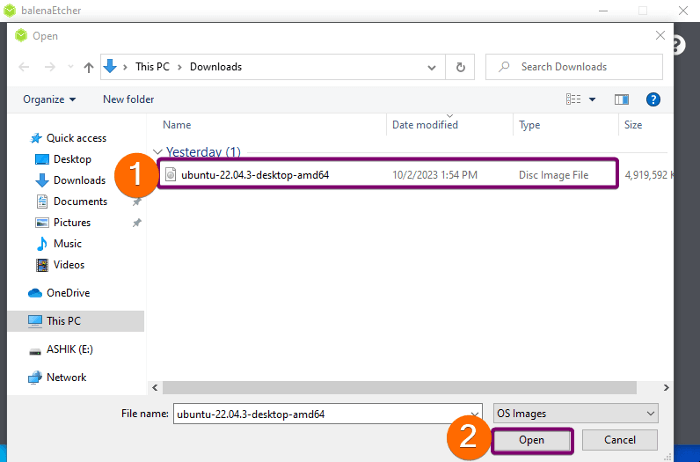Click the horizontal scrollbar thumb
This screenshot has height=462, width=700.
[400, 387]
